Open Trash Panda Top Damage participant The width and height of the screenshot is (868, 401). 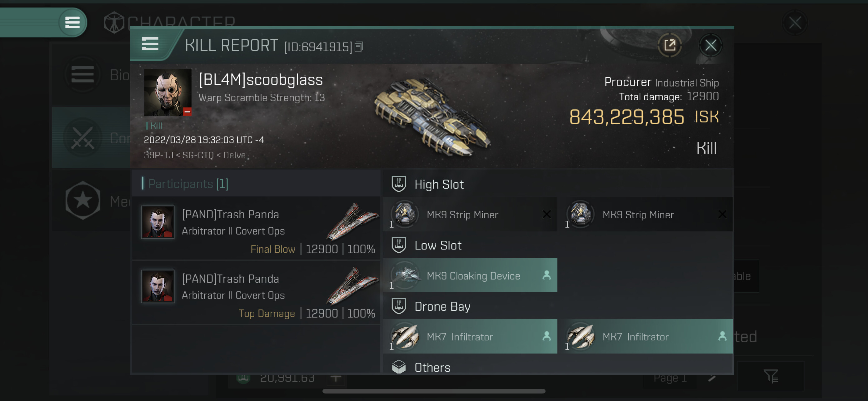pyautogui.click(x=256, y=292)
